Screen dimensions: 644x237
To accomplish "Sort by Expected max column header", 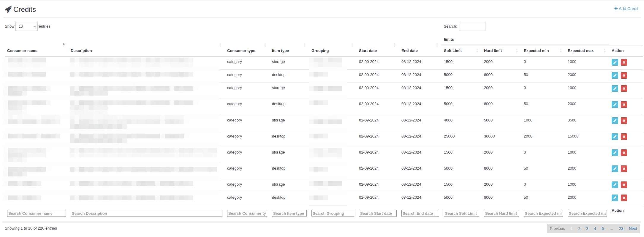I will click(580, 51).
